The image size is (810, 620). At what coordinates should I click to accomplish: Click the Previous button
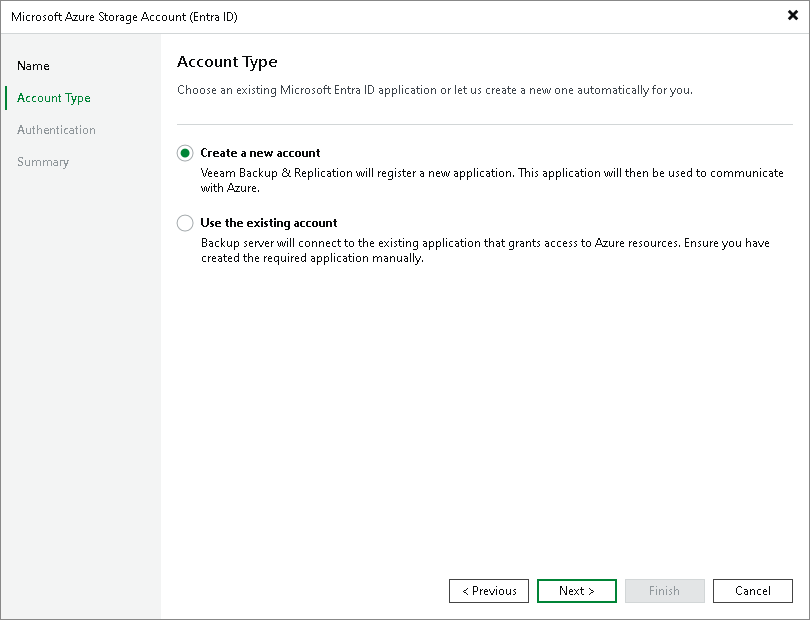(489, 591)
